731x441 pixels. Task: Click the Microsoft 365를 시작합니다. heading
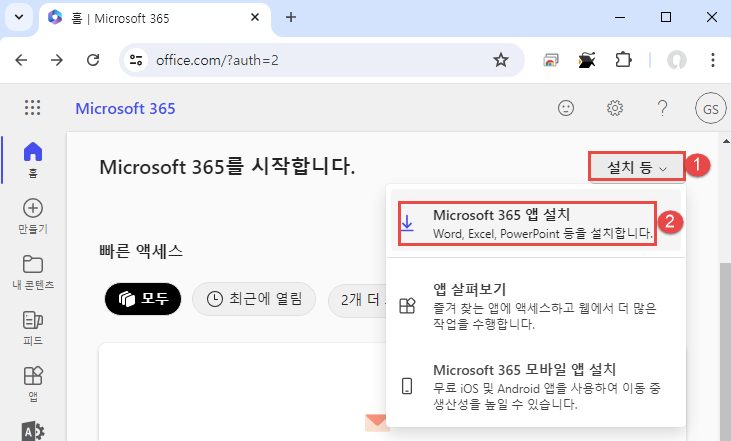pyautogui.click(x=227, y=167)
